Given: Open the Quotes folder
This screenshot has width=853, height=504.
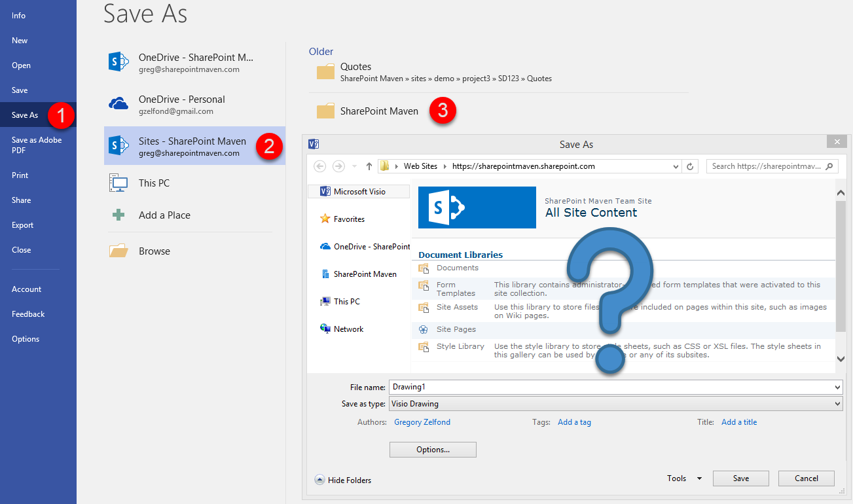Looking at the screenshot, I should (x=355, y=66).
